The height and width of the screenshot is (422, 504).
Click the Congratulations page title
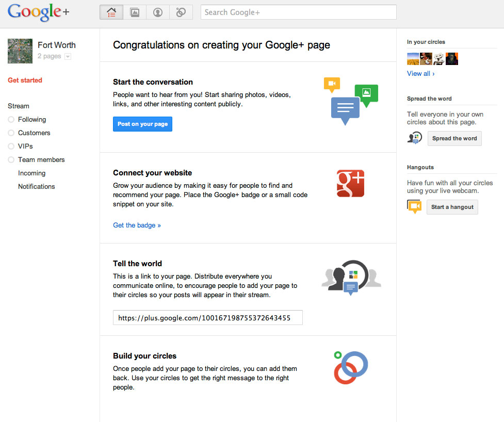pos(221,45)
